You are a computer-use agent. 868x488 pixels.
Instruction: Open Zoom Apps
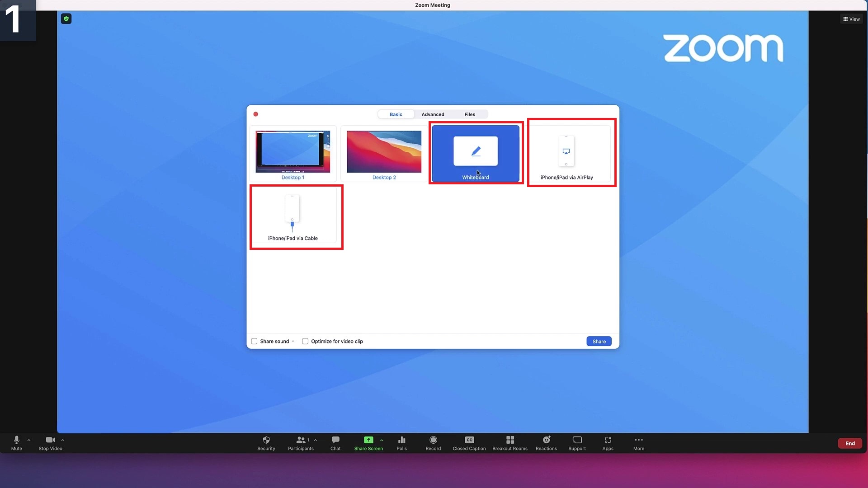click(x=608, y=443)
